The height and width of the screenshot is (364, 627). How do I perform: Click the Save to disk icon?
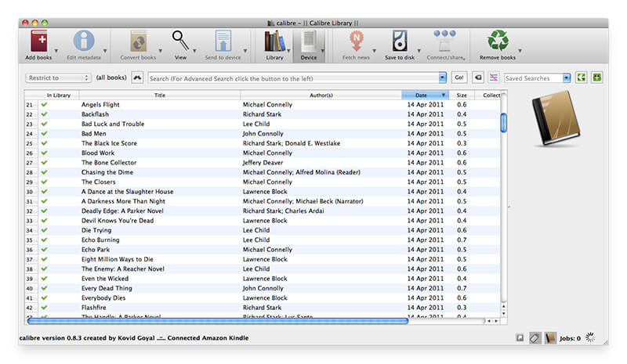(x=400, y=41)
